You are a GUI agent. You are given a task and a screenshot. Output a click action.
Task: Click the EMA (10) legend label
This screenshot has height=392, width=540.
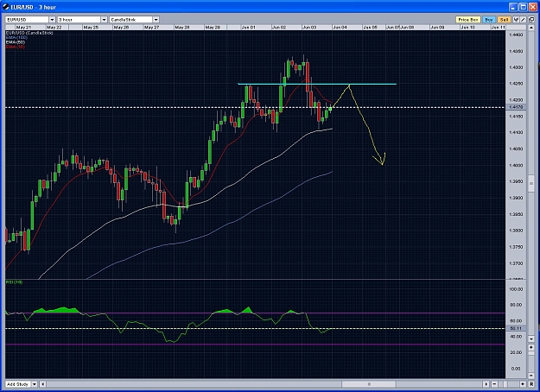click(x=16, y=47)
